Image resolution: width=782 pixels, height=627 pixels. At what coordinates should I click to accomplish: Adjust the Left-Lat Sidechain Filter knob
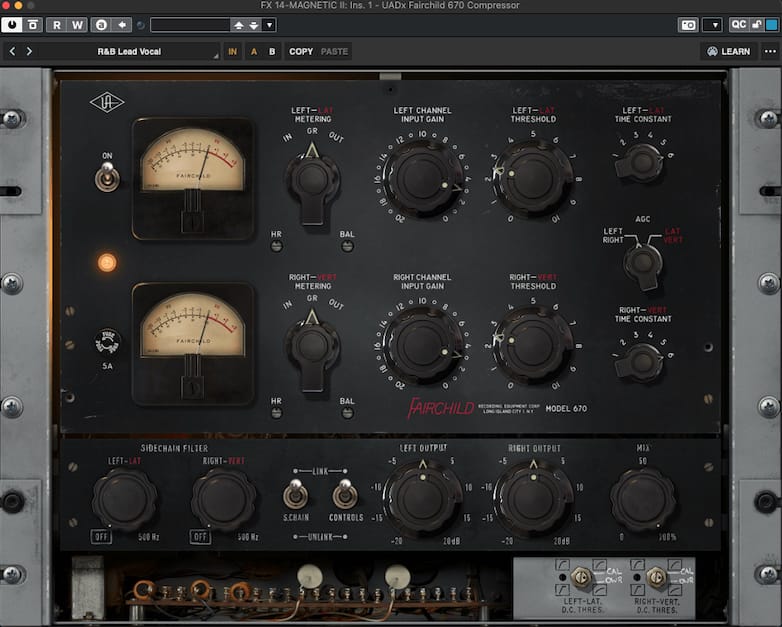click(x=125, y=499)
